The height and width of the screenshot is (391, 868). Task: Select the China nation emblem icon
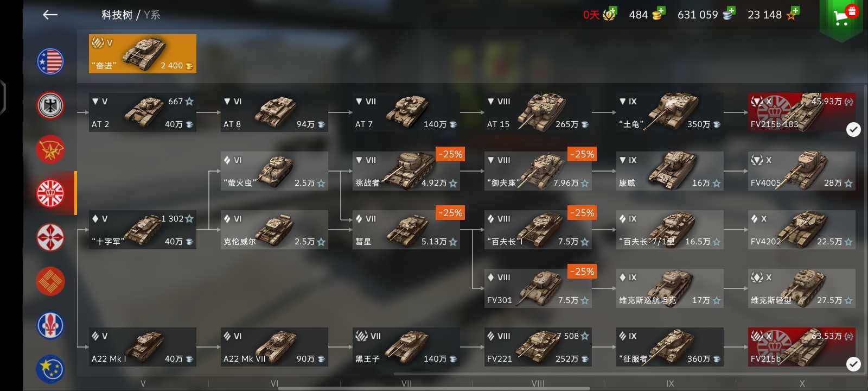click(50, 281)
